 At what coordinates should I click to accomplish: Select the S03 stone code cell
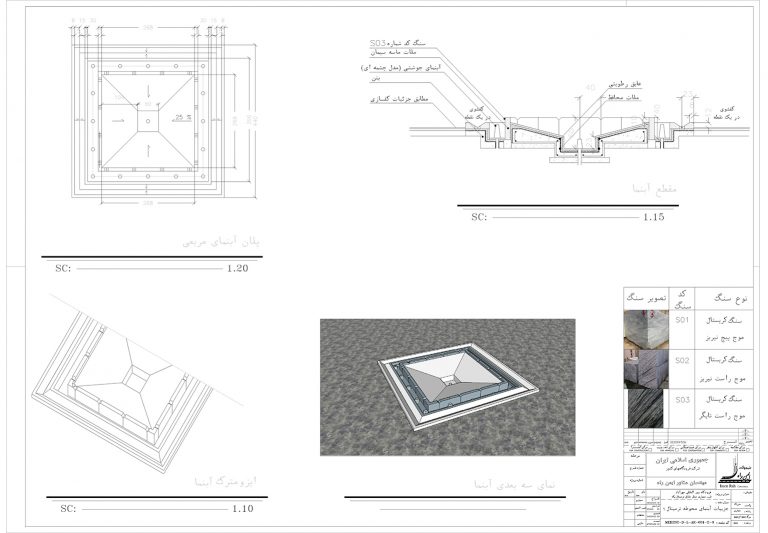682,399
